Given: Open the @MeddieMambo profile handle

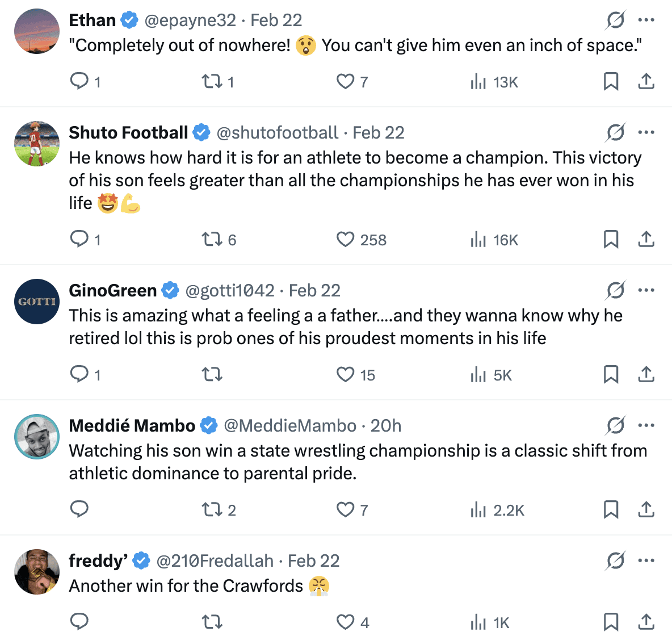Looking at the screenshot, I should pos(289,425).
